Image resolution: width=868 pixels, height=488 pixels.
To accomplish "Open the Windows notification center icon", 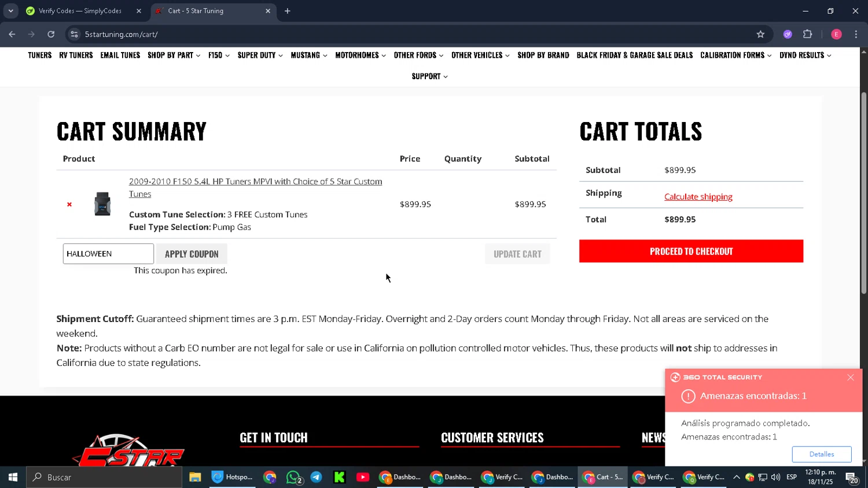I will click(852, 478).
